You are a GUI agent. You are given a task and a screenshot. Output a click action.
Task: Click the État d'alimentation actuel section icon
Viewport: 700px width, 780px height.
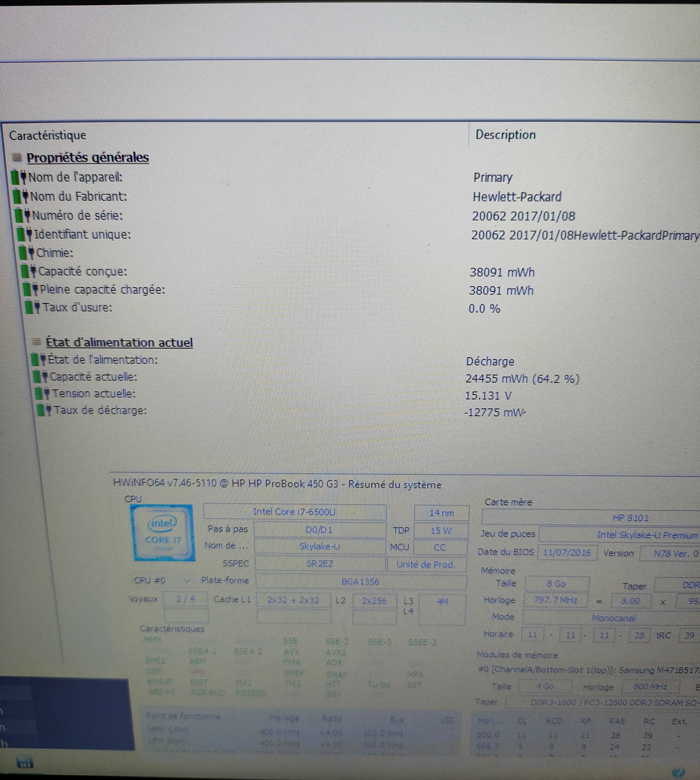(x=36, y=342)
